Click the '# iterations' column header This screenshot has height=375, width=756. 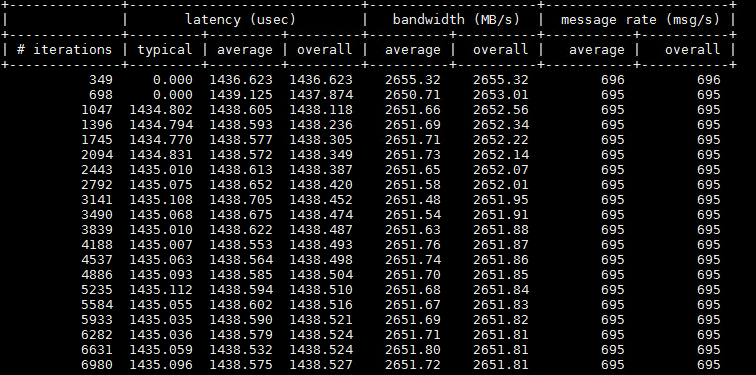pyautogui.click(x=64, y=50)
